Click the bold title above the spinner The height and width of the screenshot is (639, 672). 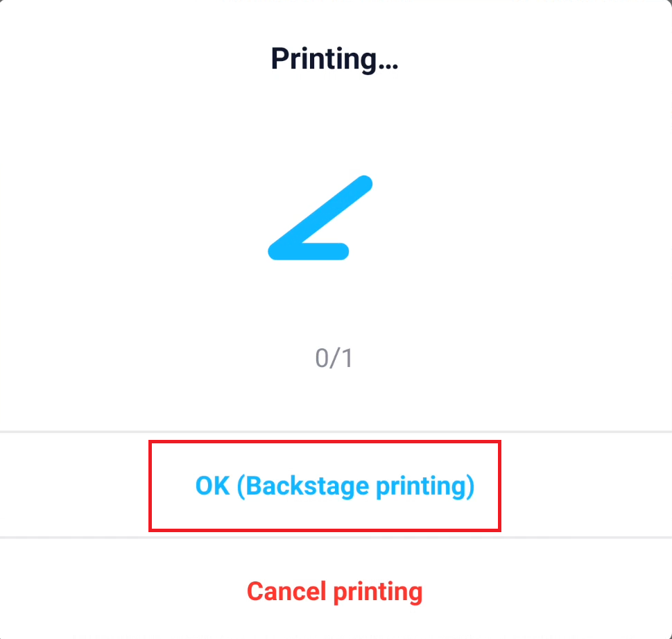pos(334,59)
